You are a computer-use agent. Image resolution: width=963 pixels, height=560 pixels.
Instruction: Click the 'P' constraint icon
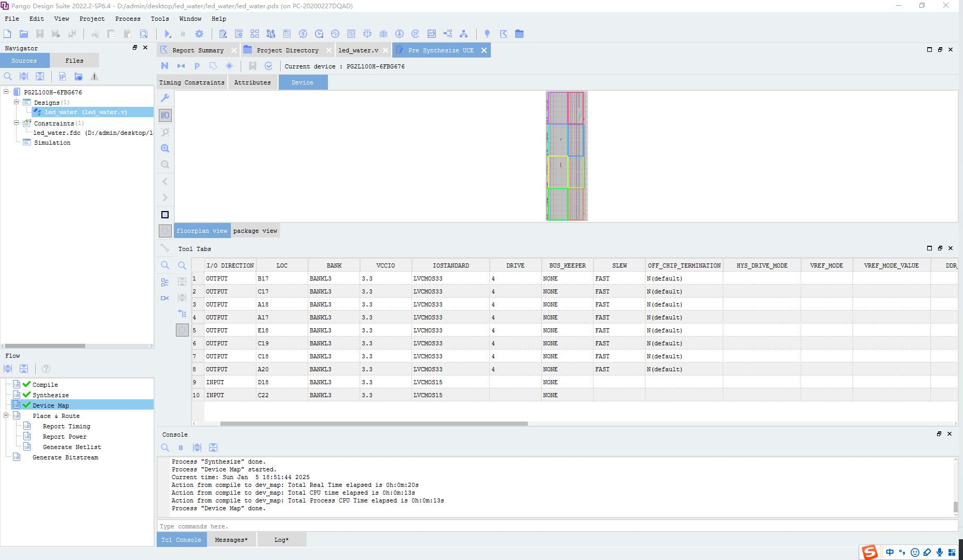(x=197, y=66)
